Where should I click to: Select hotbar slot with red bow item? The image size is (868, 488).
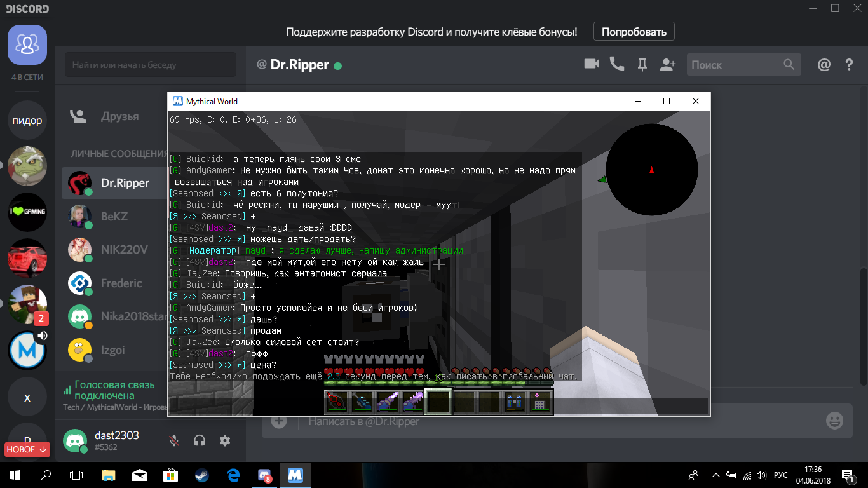point(336,402)
